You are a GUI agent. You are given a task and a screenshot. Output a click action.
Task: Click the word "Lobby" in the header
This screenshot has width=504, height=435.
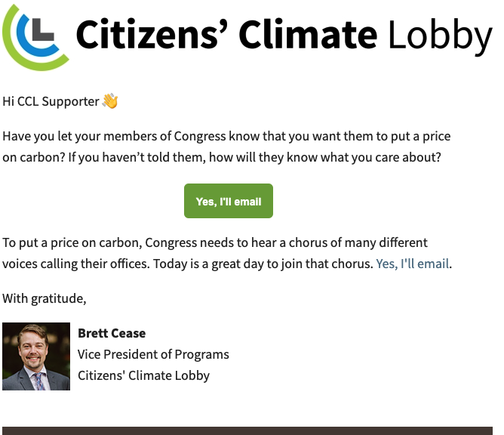pyautogui.click(x=440, y=36)
